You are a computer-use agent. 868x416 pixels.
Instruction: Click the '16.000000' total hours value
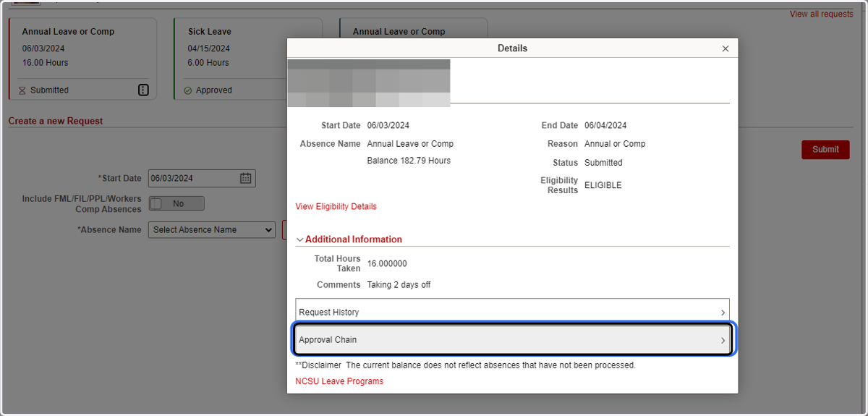tap(387, 263)
